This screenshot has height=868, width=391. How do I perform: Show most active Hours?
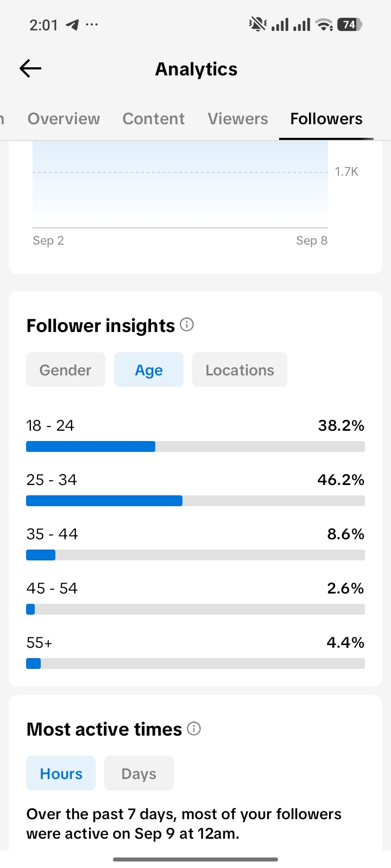61,773
